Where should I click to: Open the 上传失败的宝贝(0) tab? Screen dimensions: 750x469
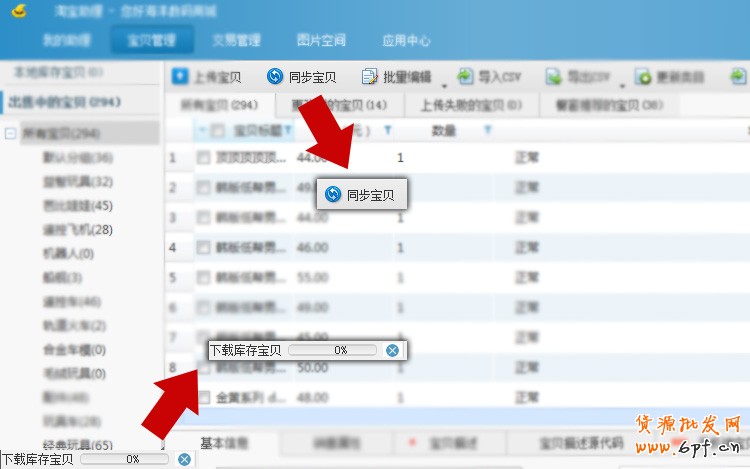461,105
